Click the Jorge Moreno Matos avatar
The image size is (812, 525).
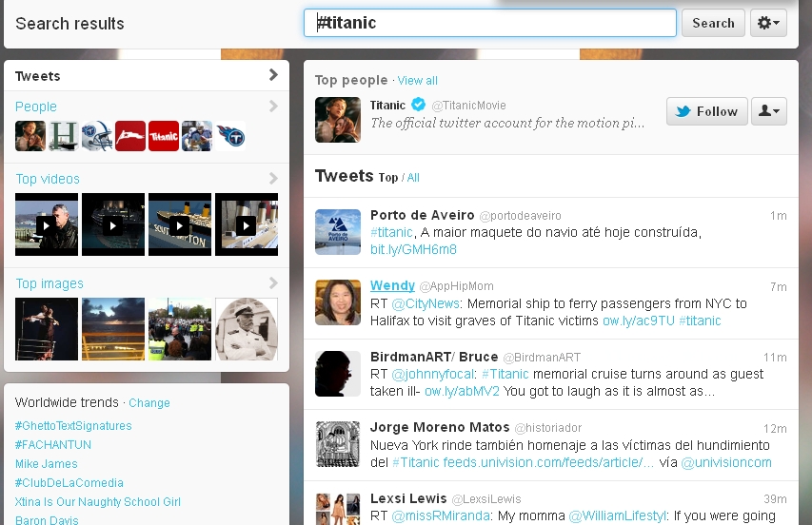point(338,444)
